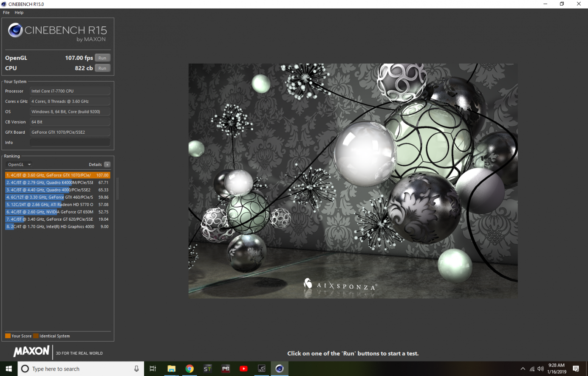Grab the ranking panel resize grip handle
The image size is (588, 376).
coord(117,189)
